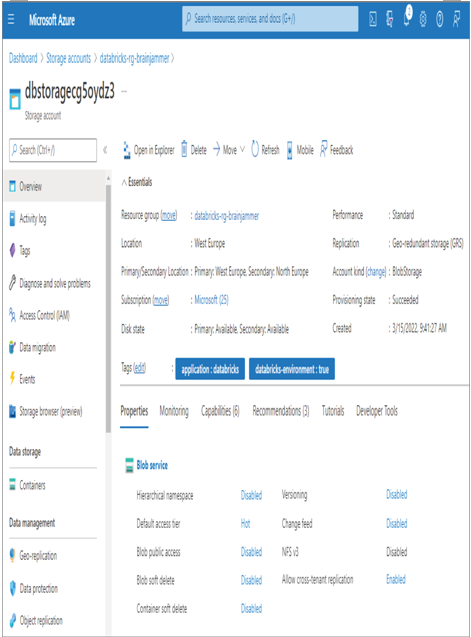Click the storage account icon beside dbstoragecg5oydz3

coord(15,99)
